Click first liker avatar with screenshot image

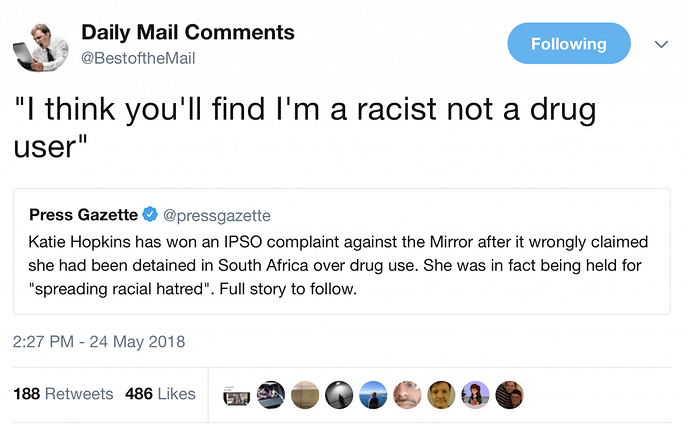click(238, 395)
